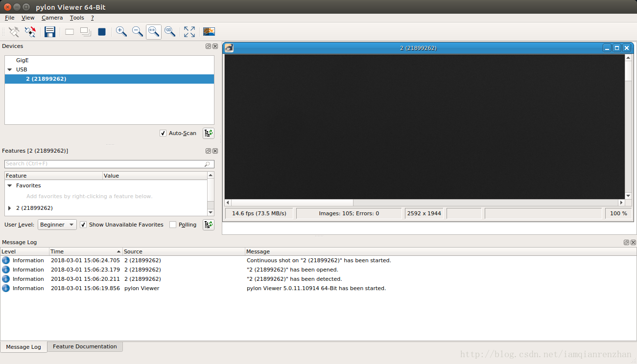
Task: Toggle the Auto-Scan checkbox
Action: coord(163,133)
